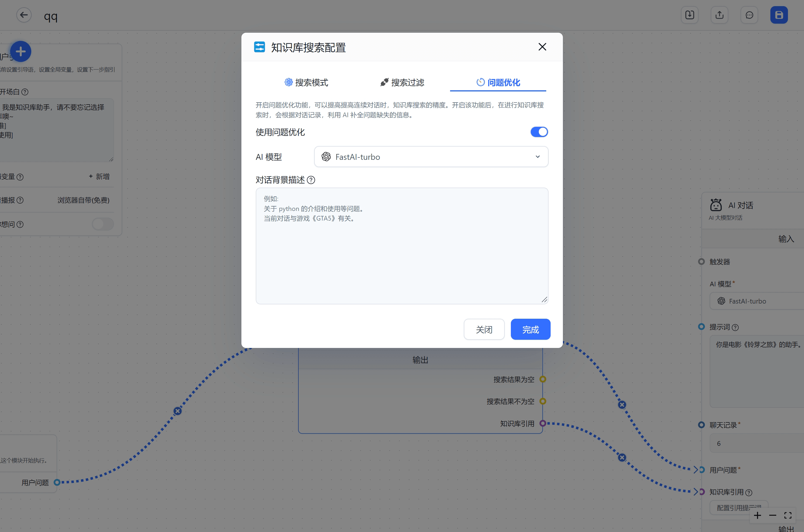804x532 pixels.
Task: Click the canvas fullscreen fit icon
Action: tap(788, 515)
